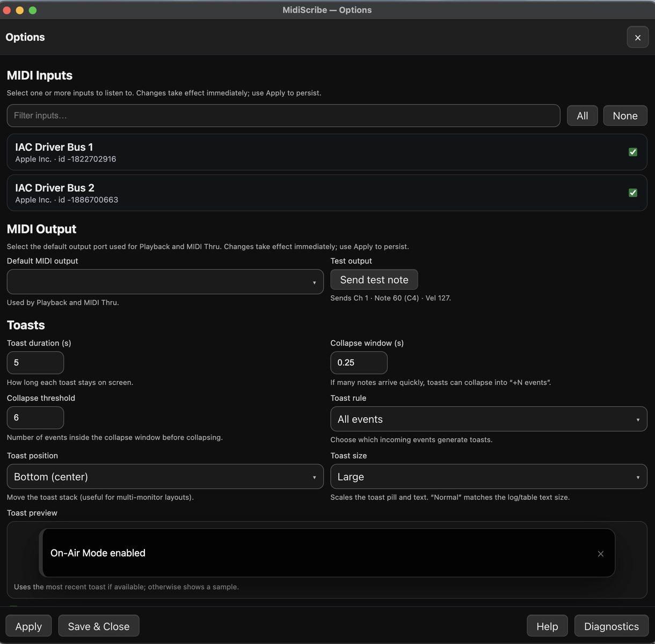Viewport: 655px width, 644px height.
Task: Click None to deselect inputs
Action: 625,115
